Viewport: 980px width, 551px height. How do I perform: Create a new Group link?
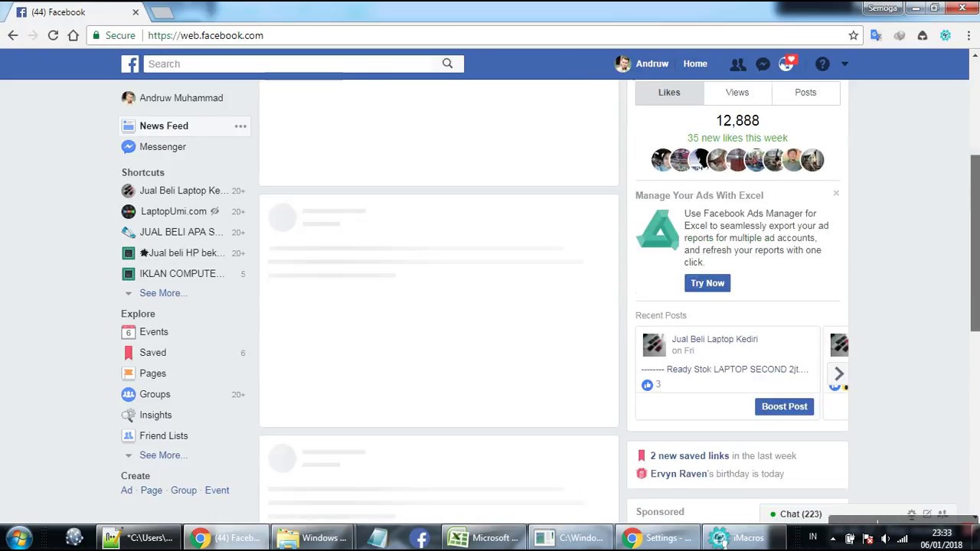(184, 491)
